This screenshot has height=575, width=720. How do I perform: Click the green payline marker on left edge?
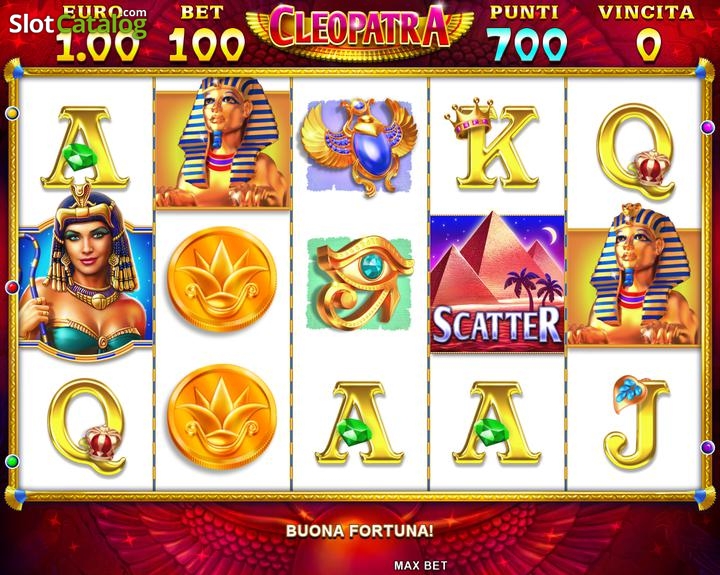pos(12,461)
